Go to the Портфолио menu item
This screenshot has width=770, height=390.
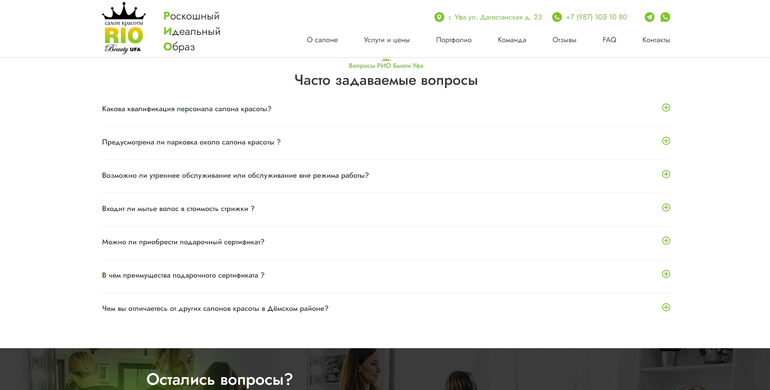(x=454, y=40)
